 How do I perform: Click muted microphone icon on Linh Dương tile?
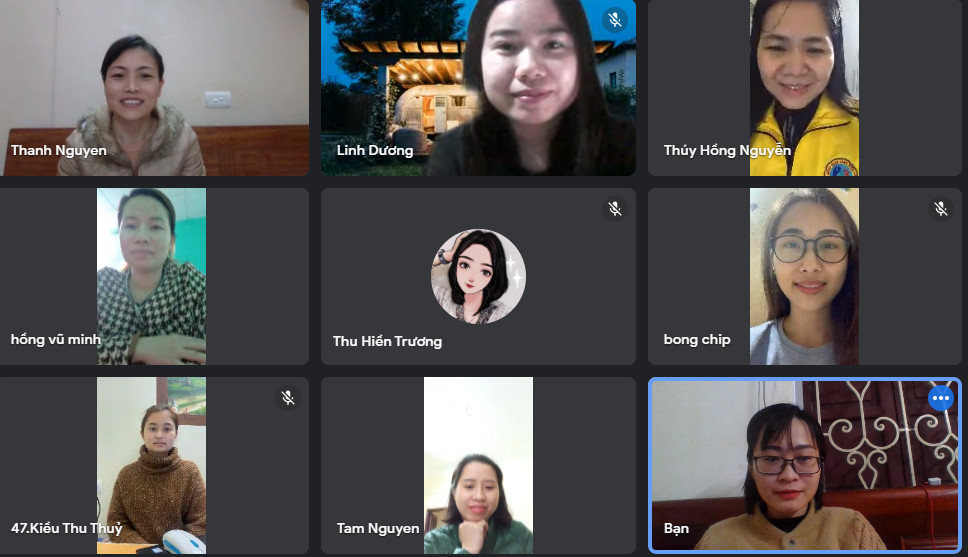(x=614, y=20)
